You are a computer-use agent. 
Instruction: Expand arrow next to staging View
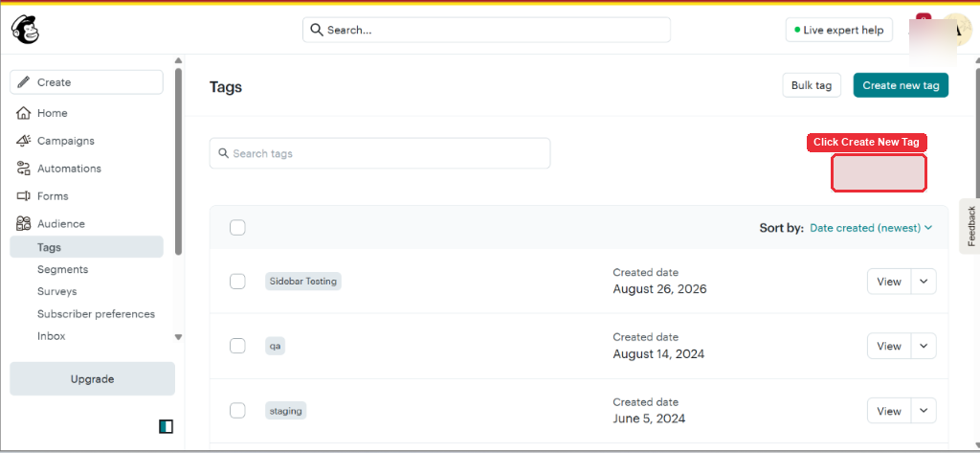(x=924, y=411)
